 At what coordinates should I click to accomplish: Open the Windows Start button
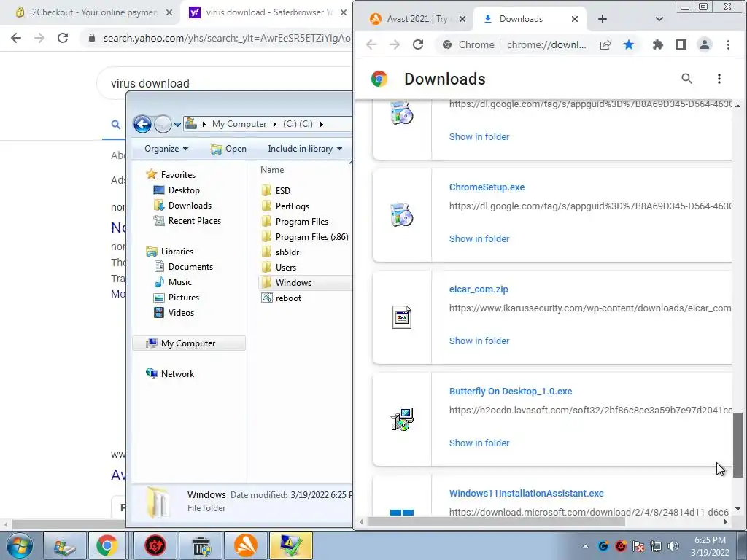click(19, 546)
